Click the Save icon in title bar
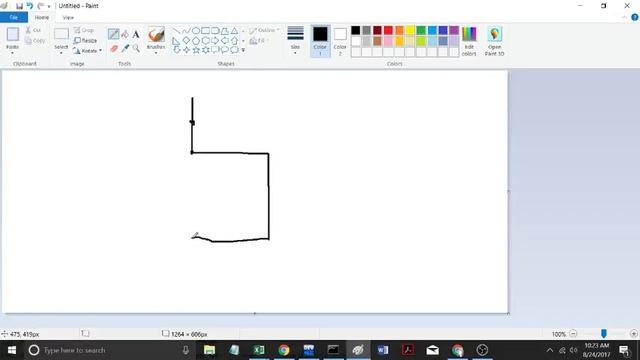This screenshot has width=640, height=360. [x=19, y=6]
